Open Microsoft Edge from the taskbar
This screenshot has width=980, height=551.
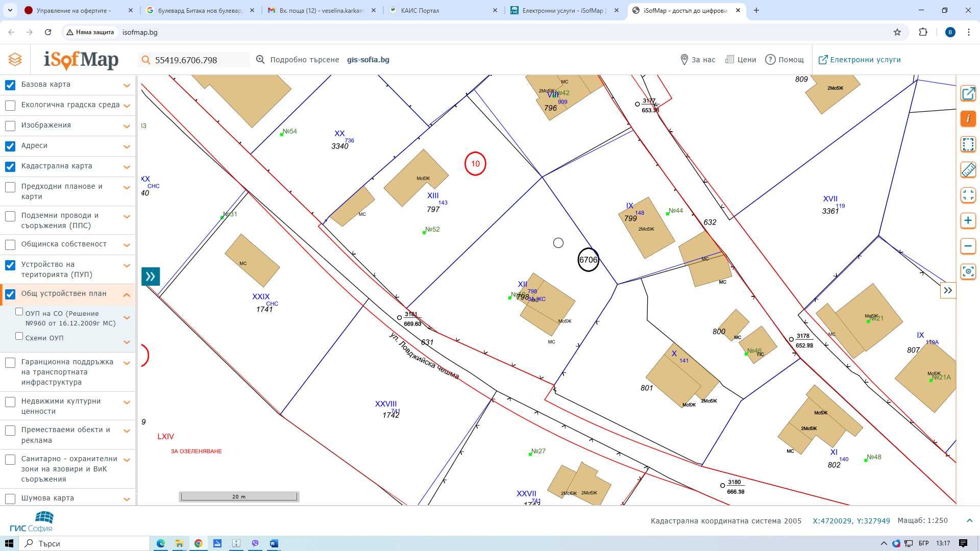point(161,543)
